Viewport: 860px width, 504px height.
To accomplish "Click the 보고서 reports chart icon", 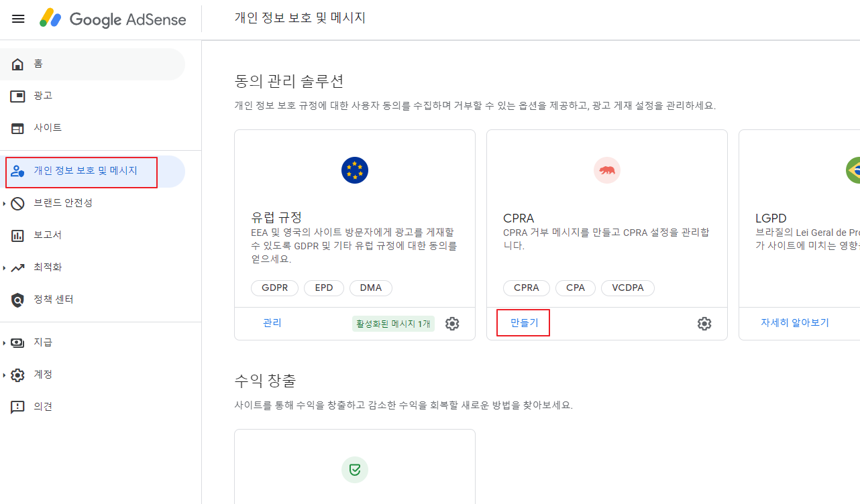I will pyautogui.click(x=17, y=235).
